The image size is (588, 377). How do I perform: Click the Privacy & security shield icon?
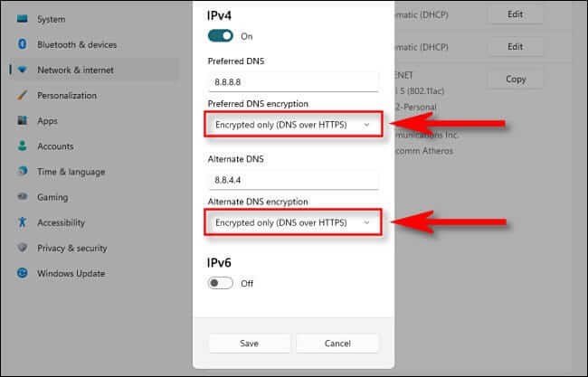point(21,248)
